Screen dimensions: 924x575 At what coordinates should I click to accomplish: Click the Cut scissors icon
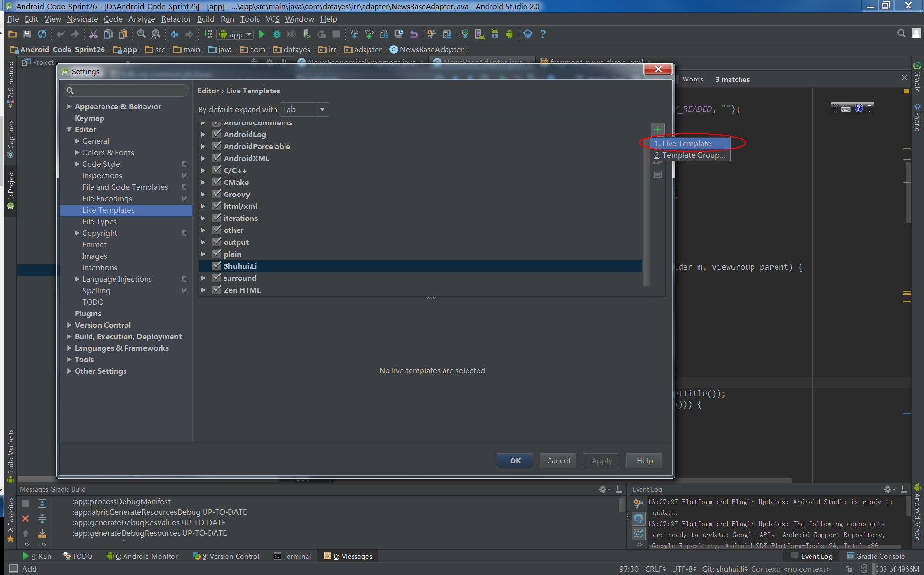[x=93, y=34]
